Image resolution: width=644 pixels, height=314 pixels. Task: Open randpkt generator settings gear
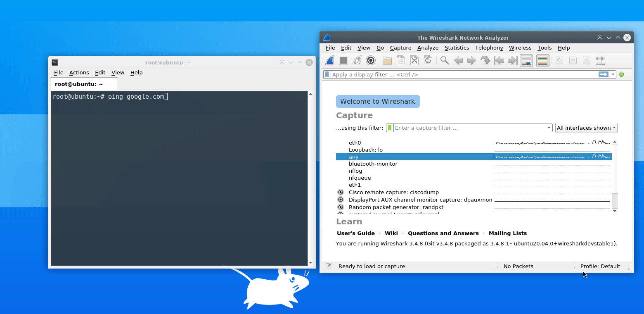coord(341,207)
